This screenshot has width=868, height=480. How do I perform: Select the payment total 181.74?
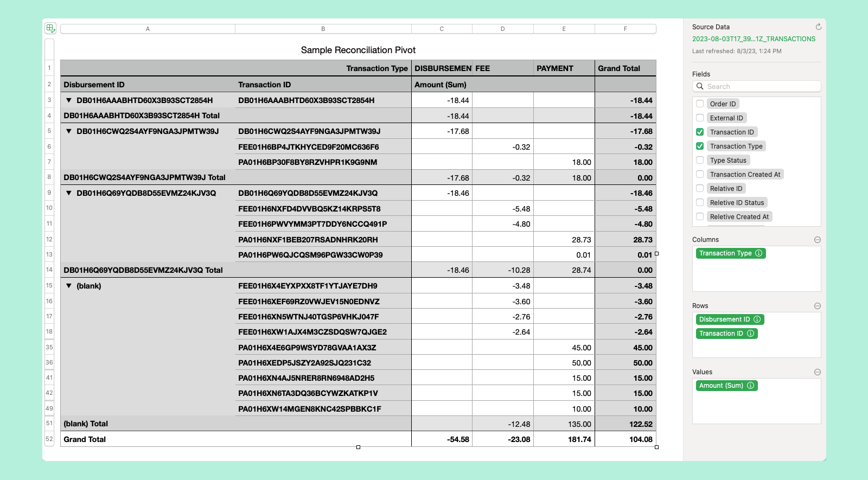click(x=564, y=439)
